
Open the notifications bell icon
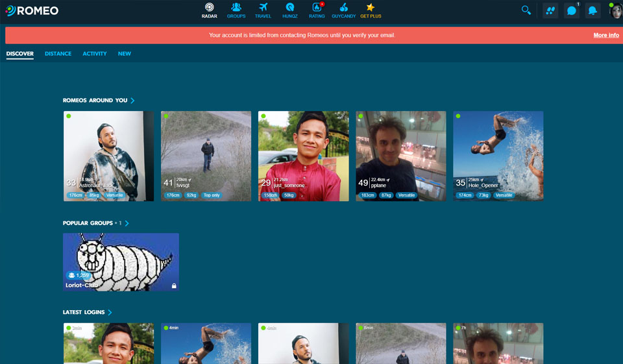(x=592, y=10)
